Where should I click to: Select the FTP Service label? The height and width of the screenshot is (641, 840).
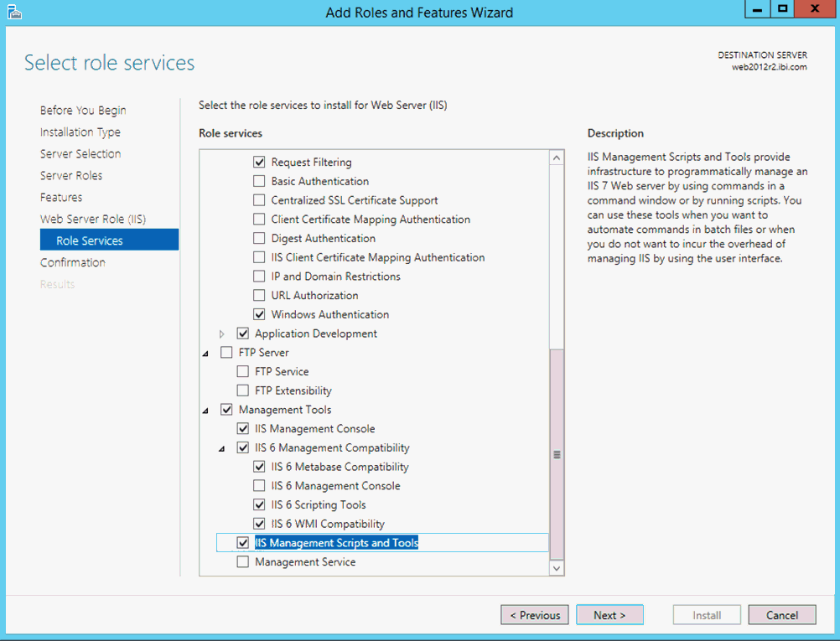click(282, 371)
